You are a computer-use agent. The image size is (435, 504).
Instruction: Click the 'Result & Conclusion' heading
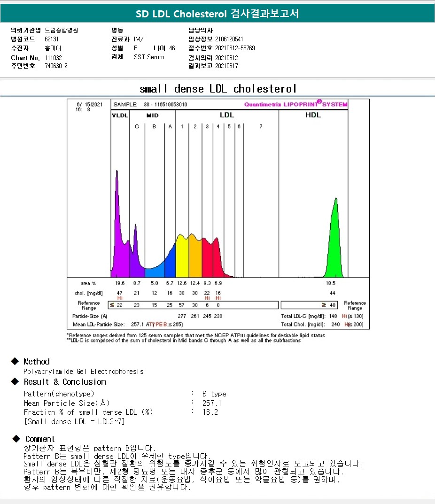[x=65, y=382]
